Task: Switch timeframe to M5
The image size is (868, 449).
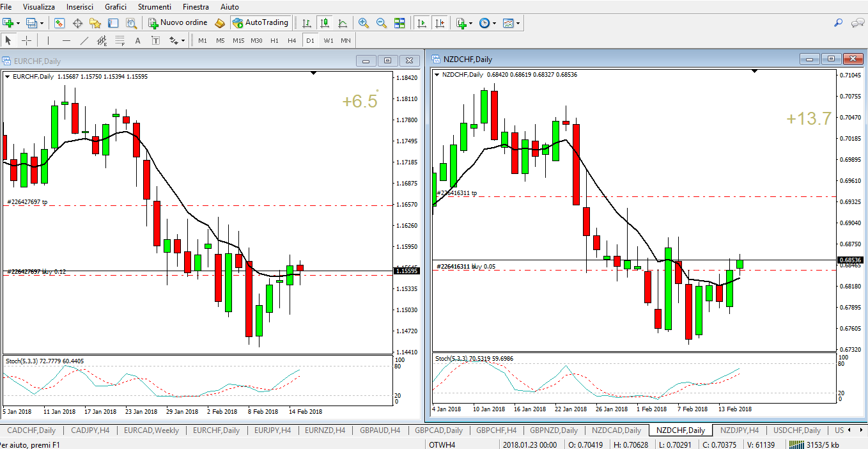Action: pos(221,40)
